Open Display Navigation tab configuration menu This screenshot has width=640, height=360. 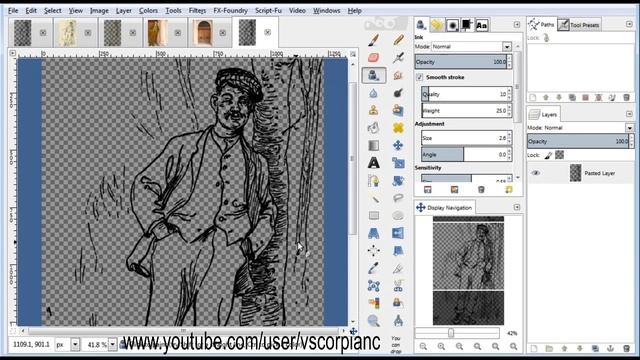click(x=517, y=207)
